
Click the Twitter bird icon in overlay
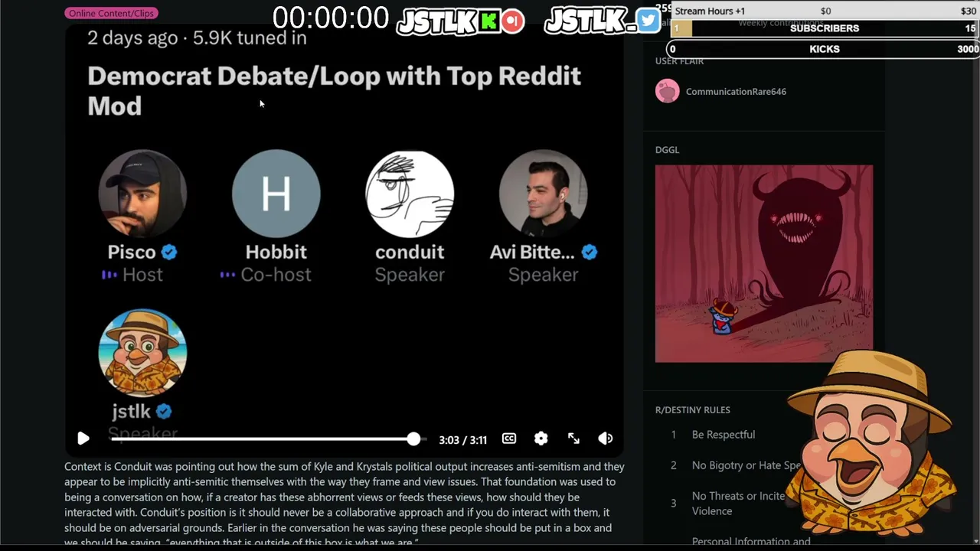[648, 21]
